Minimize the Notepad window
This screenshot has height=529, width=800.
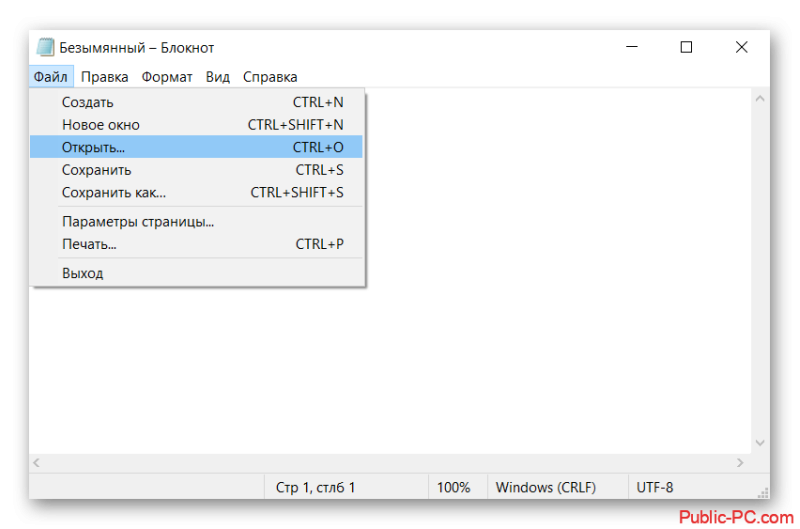point(632,47)
